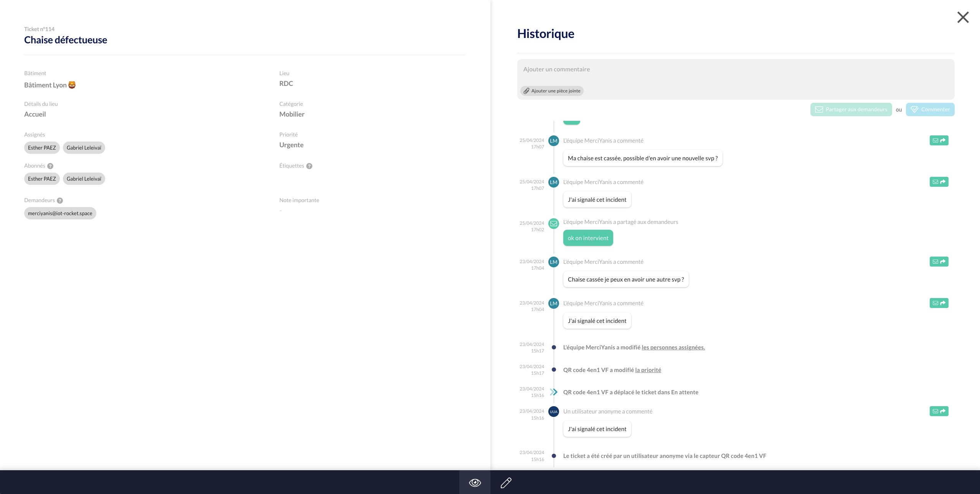Close the ticket panel with X
This screenshot has width=980, height=494.
(963, 17)
